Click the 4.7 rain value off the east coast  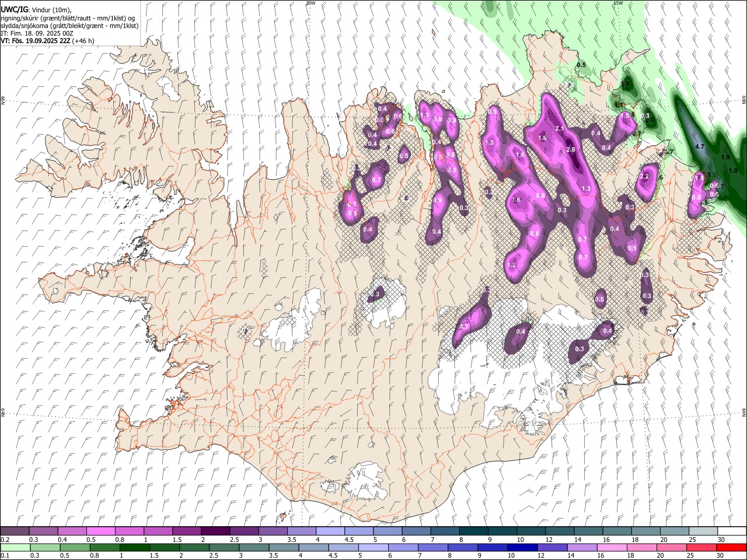pyautogui.click(x=700, y=146)
